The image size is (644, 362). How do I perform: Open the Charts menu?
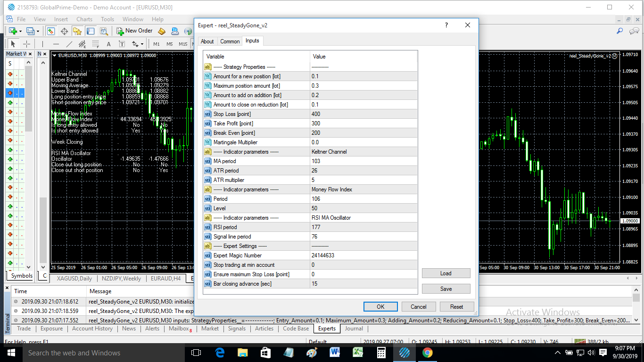click(x=84, y=19)
